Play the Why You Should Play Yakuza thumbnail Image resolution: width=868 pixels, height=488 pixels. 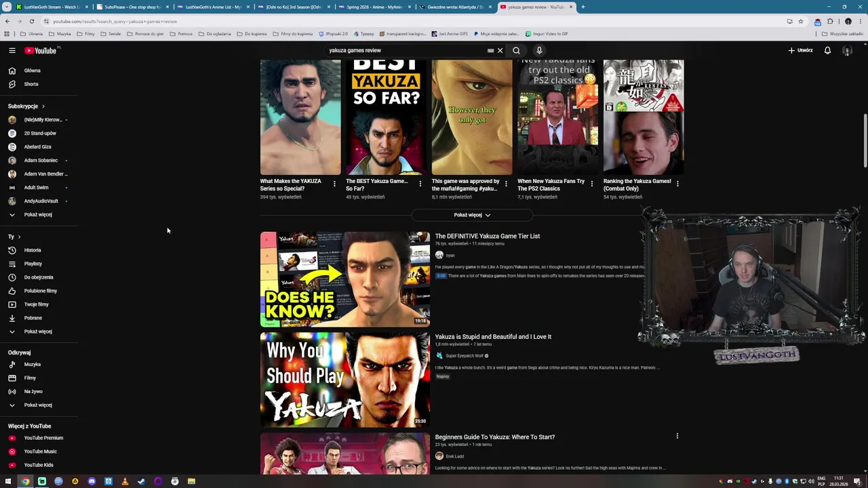[x=344, y=380]
